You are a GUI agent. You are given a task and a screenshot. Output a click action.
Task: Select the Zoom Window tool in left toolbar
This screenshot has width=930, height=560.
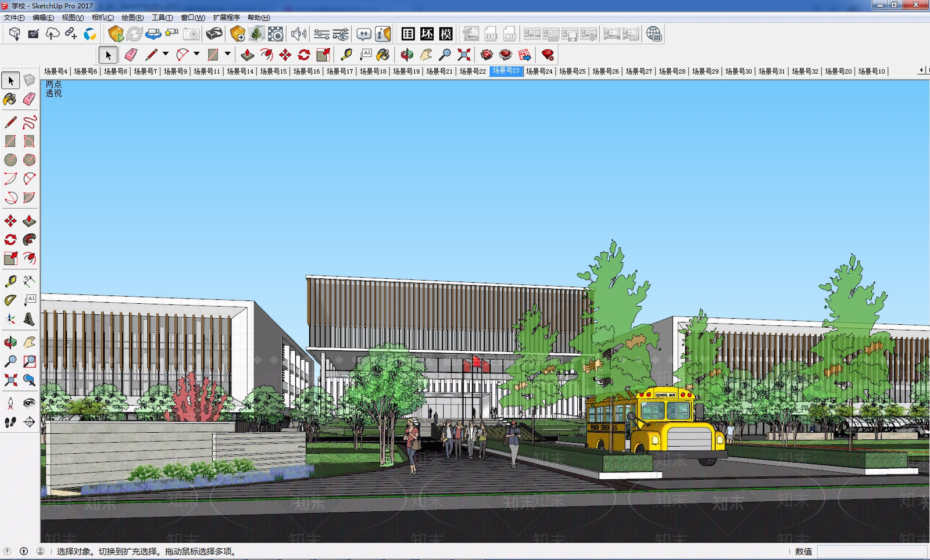(x=29, y=361)
